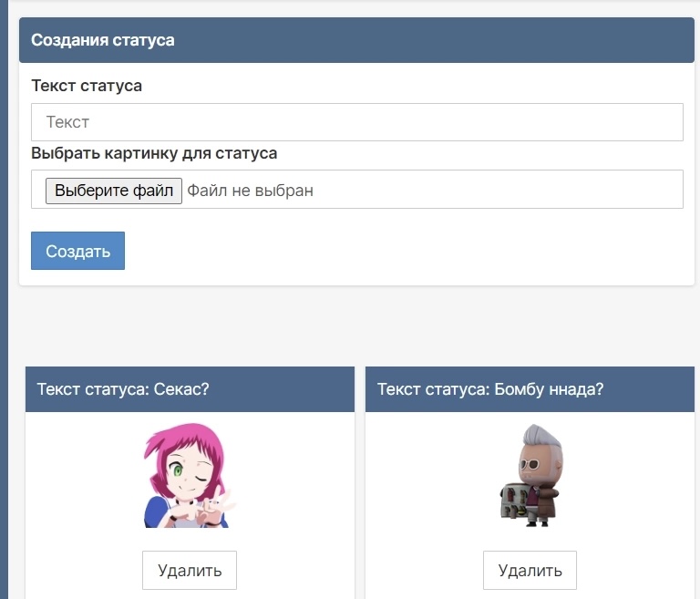Viewport: 700px width, 599px height.
Task: Click the 'Текст статуса: Секас?' card header
Action: coord(123,389)
